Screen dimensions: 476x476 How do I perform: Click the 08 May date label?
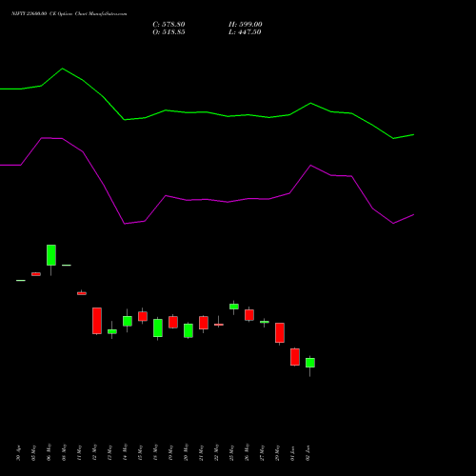coord(64,453)
